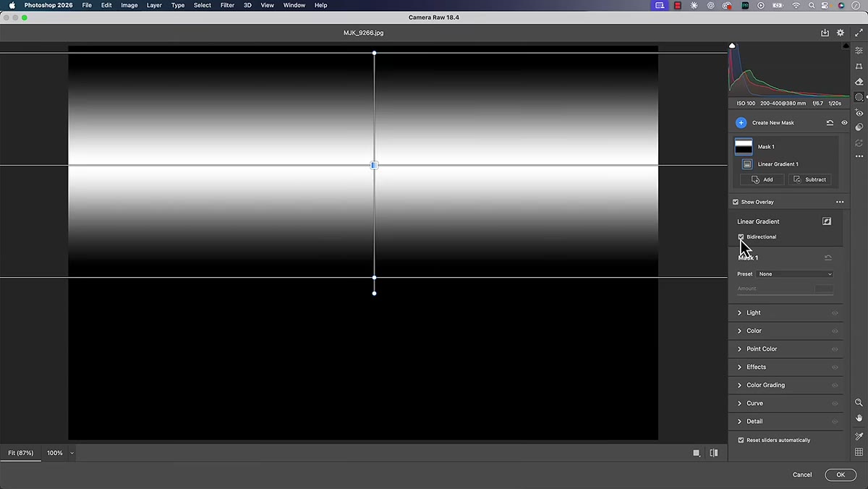
Task: Toggle Light panel visibility eye
Action: [835, 313]
